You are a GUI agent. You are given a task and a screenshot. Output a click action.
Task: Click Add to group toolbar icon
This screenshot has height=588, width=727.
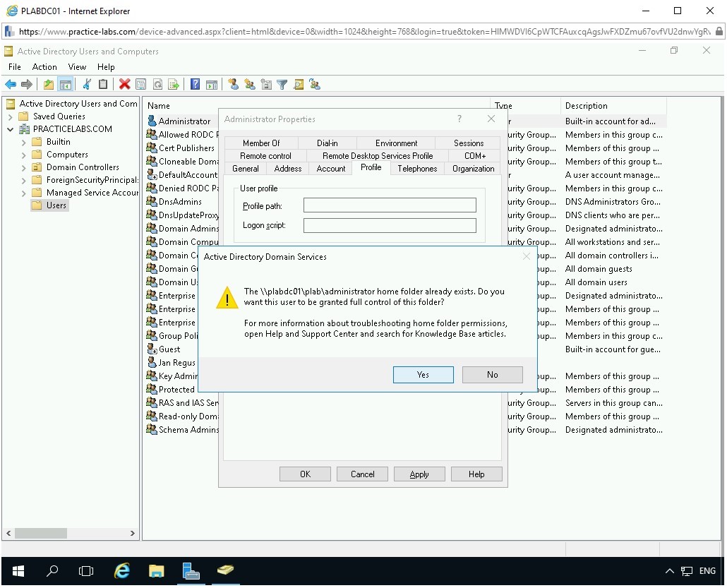315,85
